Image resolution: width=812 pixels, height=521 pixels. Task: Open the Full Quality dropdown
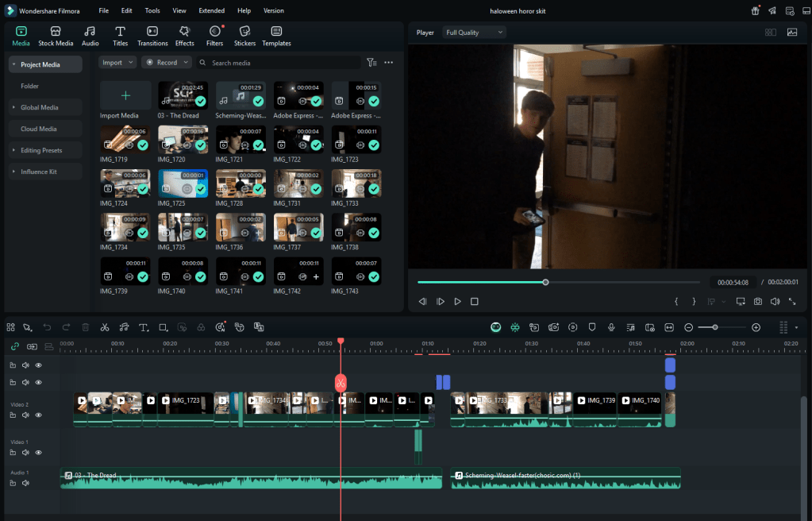pos(474,33)
